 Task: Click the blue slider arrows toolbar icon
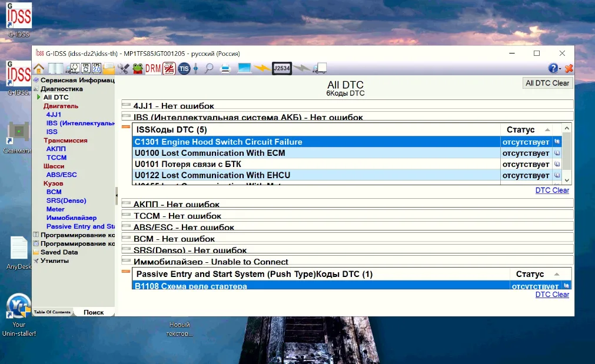196,69
